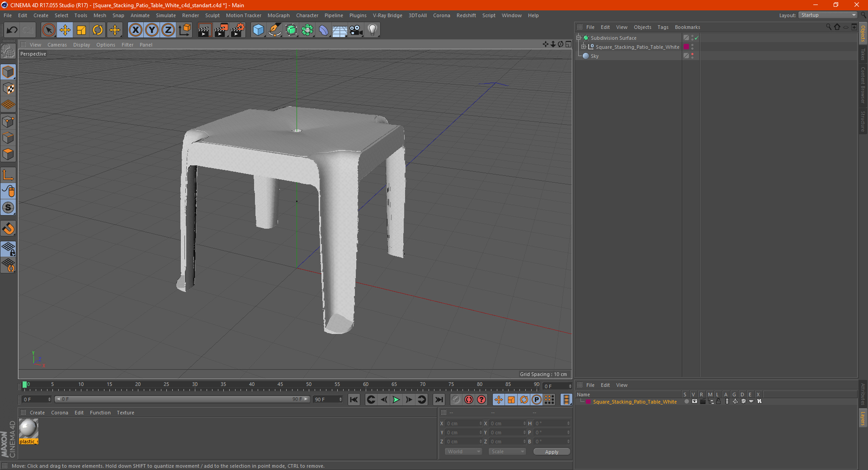Image resolution: width=868 pixels, height=470 pixels.
Task: Open the World coordinate dropdown
Action: pyautogui.click(x=463, y=451)
